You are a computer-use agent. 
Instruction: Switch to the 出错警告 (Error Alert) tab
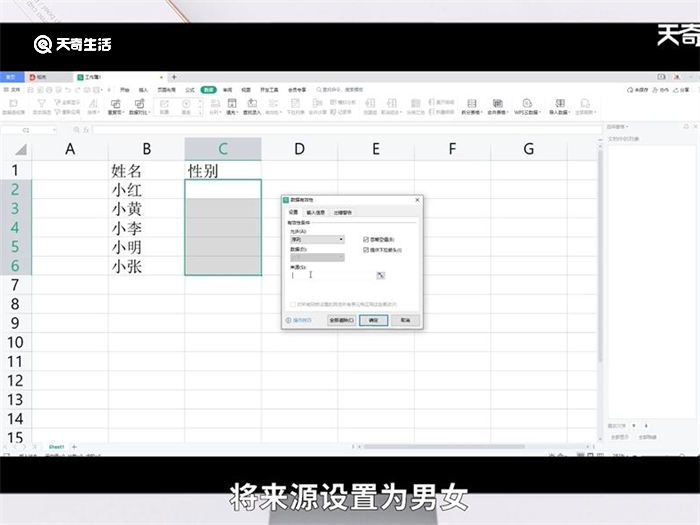click(x=342, y=212)
